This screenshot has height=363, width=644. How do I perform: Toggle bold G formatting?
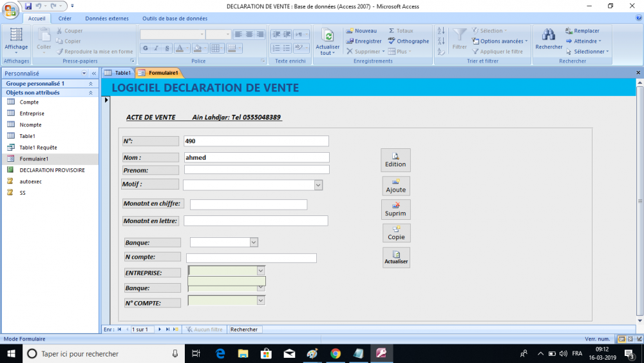146,48
